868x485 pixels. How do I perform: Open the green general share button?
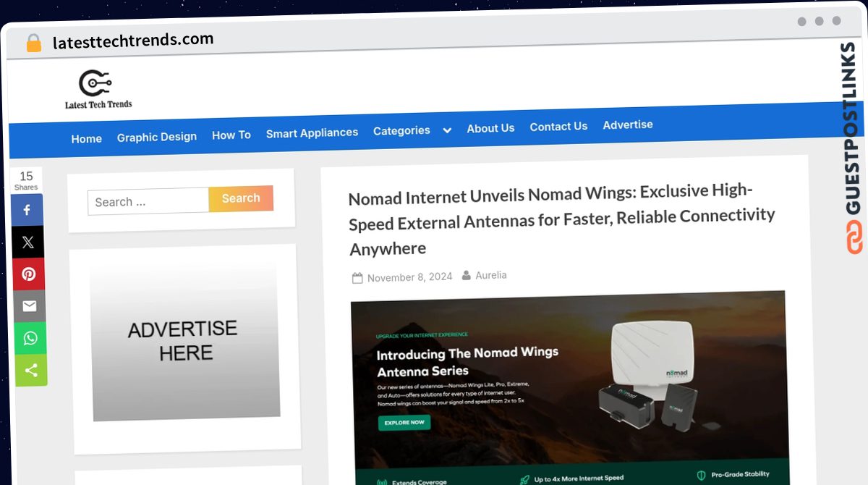pos(31,371)
